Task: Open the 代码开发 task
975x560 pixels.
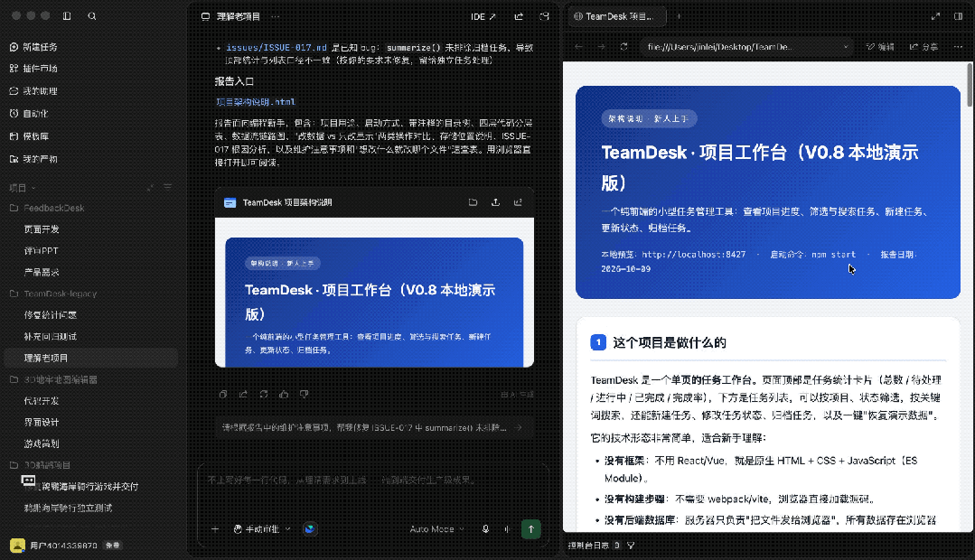Action: [42, 401]
